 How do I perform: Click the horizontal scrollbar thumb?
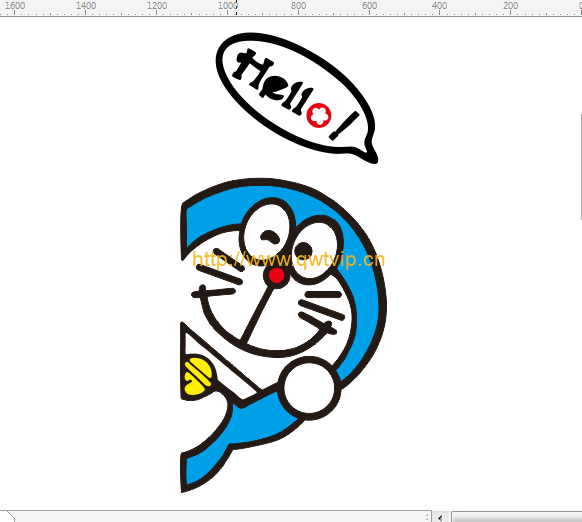coord(517,517)
